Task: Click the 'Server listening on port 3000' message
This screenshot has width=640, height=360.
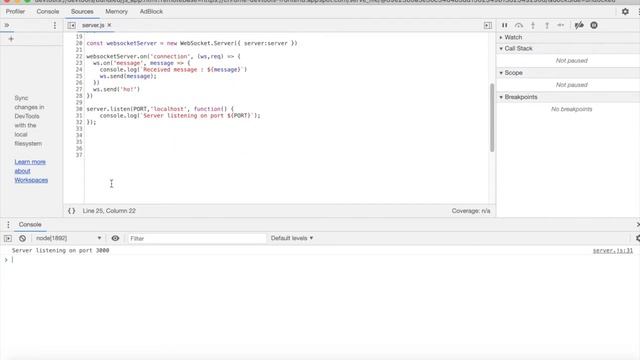Action: pos(60,251)
